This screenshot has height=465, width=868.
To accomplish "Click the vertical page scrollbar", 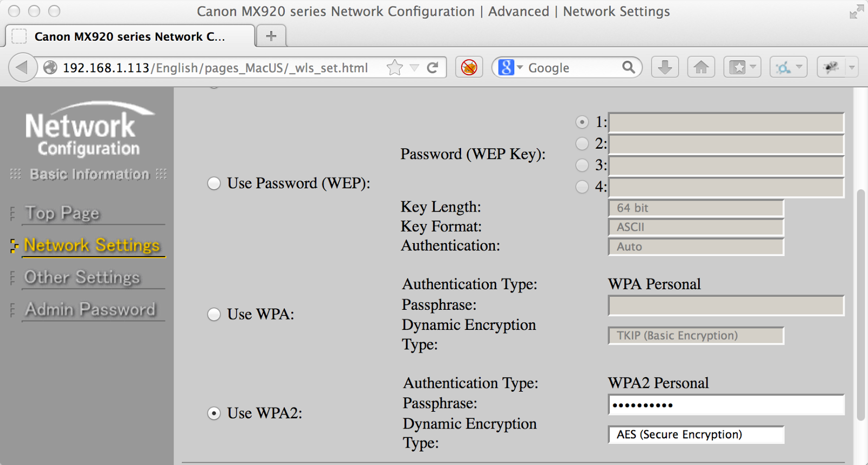I will (860, 304).
